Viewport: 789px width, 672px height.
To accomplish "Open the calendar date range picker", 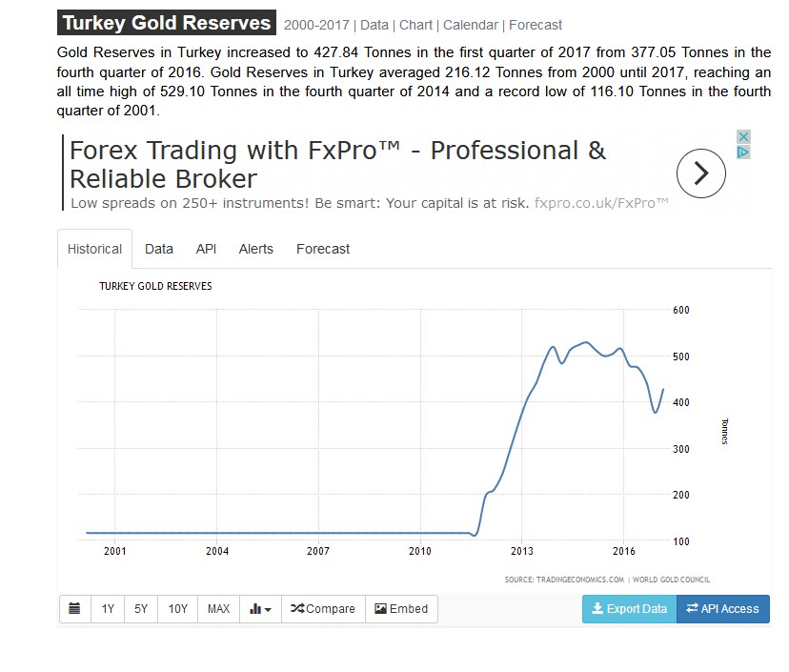I will [x=74, y=609].
